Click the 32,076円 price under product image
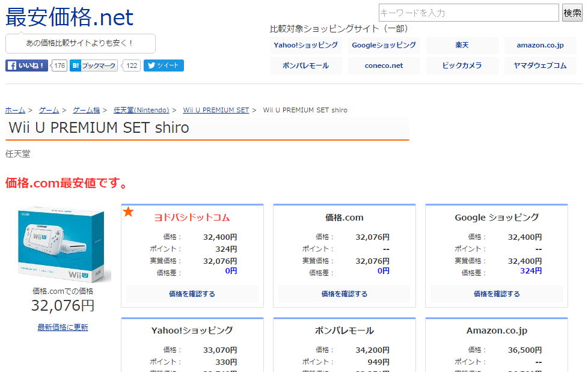The width and height of the screenshot is (588, 372). coord(63,306)
